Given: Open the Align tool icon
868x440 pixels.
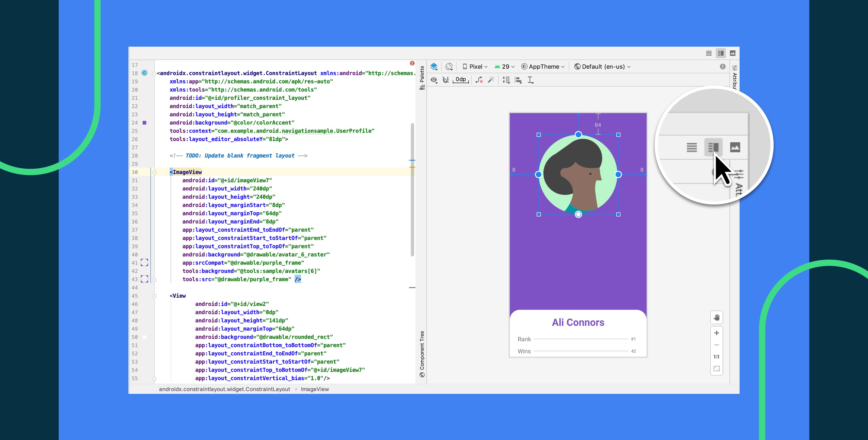Looking at the screenshot, I should (x=519, y=80).
